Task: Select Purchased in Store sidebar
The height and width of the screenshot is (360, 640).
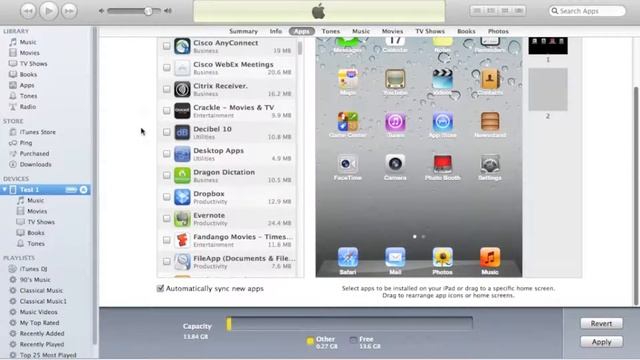Action: click(x=34, y=154)
